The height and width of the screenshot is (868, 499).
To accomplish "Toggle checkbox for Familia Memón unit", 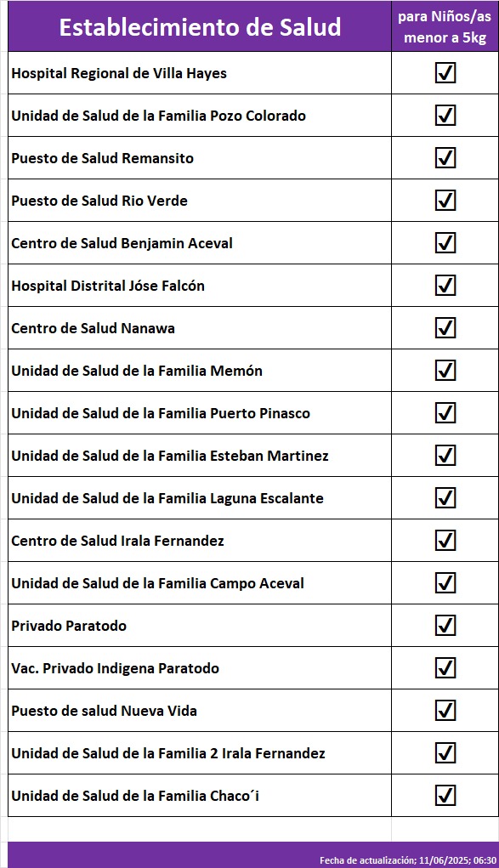I will pos(445,371).
